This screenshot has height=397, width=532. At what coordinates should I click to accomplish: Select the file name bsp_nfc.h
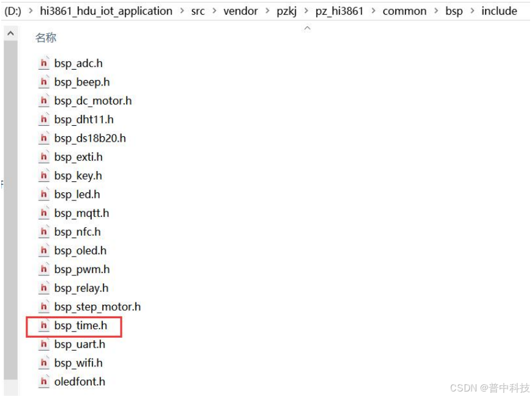[78, 232]
